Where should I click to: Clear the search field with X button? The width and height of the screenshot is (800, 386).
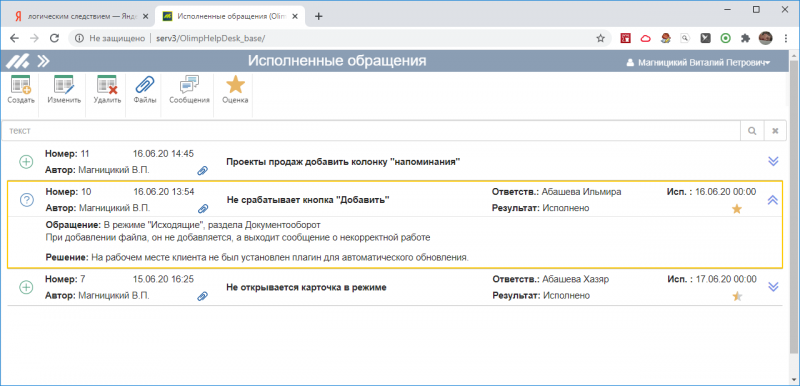776,131
